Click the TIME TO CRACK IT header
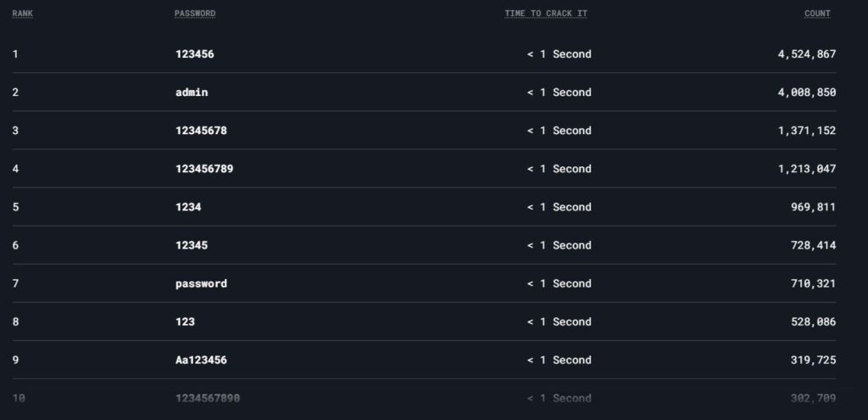The image size is (868, 420). (x=546, y=14)
